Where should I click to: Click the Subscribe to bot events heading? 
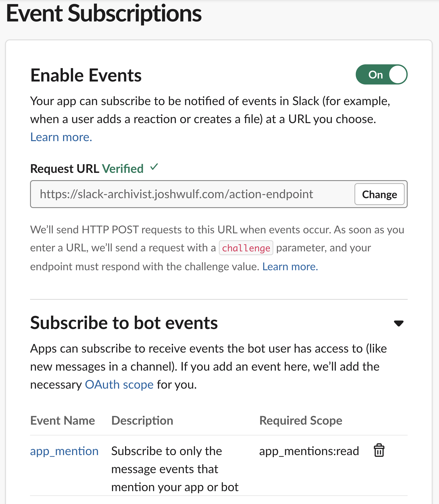coord(124,323)
